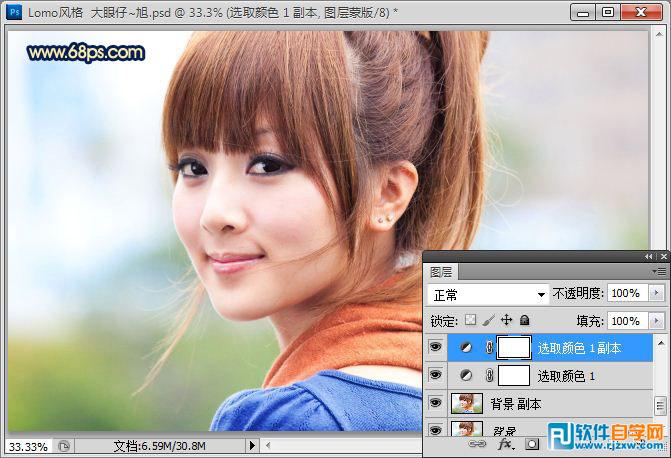Select the 选取颜色 1 副本 layer mask thumbnail
This screenshot has width=671, height=458.
click(514, 348)
